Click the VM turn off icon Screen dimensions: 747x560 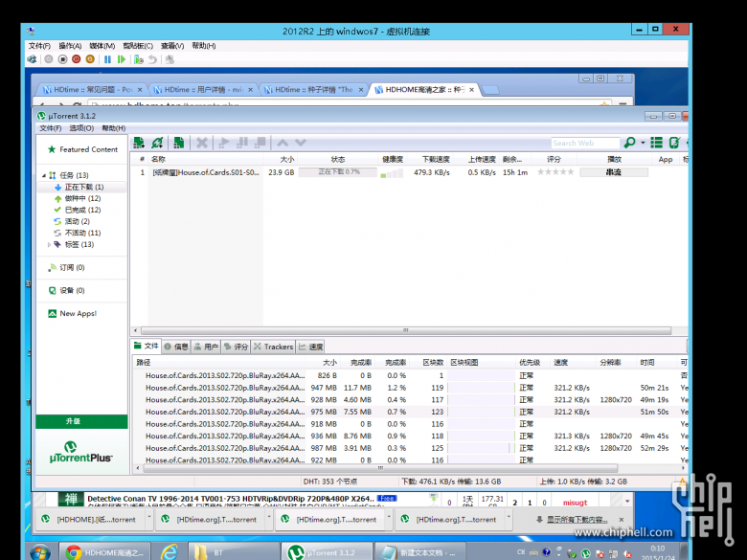coord(62,59)
